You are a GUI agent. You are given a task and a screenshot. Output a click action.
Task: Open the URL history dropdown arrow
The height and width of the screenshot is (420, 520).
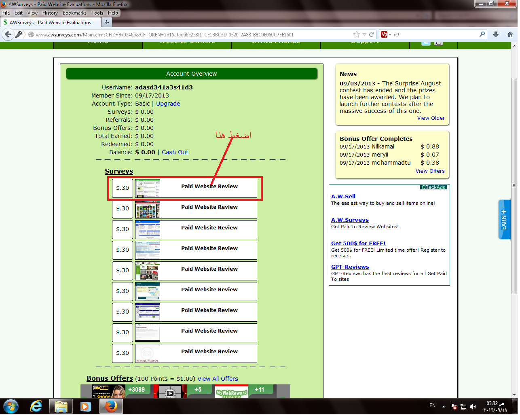364,34
